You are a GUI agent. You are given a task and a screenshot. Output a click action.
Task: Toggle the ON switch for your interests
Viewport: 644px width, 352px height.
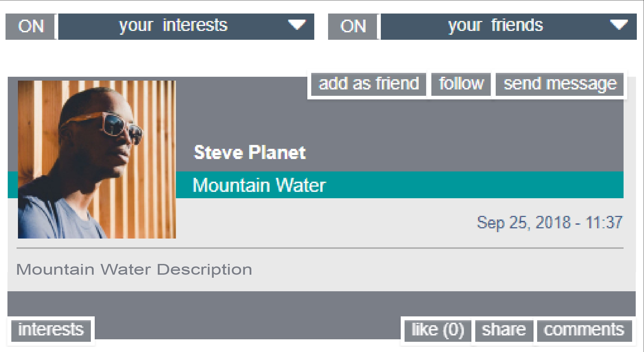click(x=30, y=27)
